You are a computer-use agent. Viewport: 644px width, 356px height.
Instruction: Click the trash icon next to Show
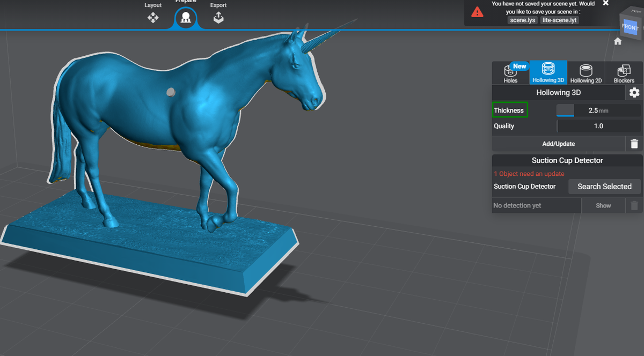point(634,205)
